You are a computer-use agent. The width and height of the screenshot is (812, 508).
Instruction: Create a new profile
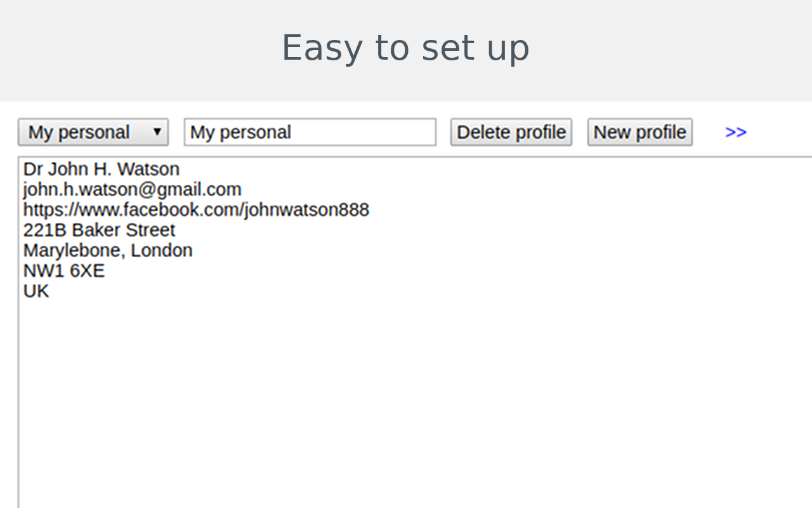[x=639, y=132]
